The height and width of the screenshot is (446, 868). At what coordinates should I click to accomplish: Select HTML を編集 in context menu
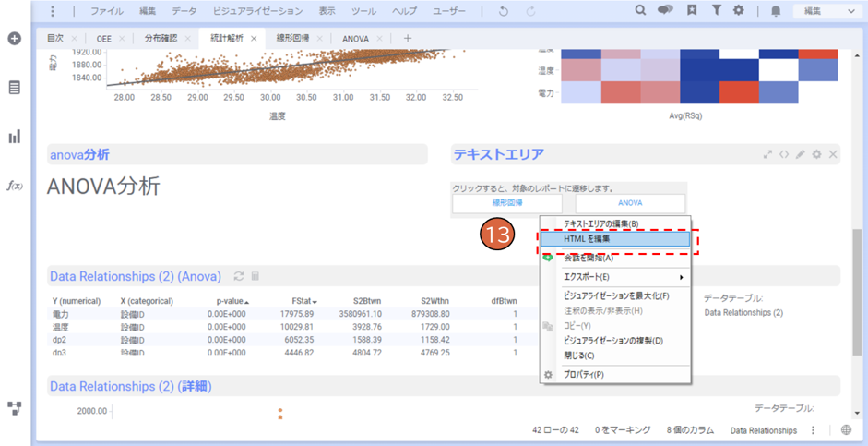point(615,239)
